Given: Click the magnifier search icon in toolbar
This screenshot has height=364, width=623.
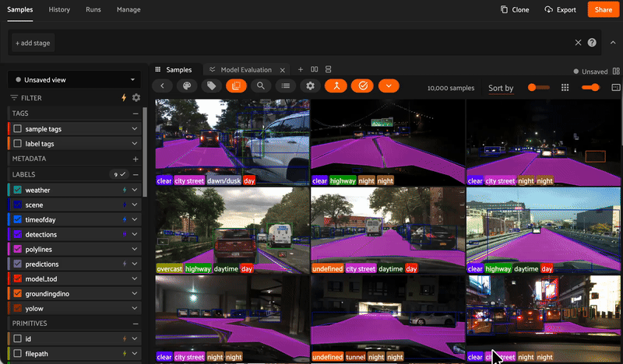Looking at the screenshot, I should [x=261, y=86].
